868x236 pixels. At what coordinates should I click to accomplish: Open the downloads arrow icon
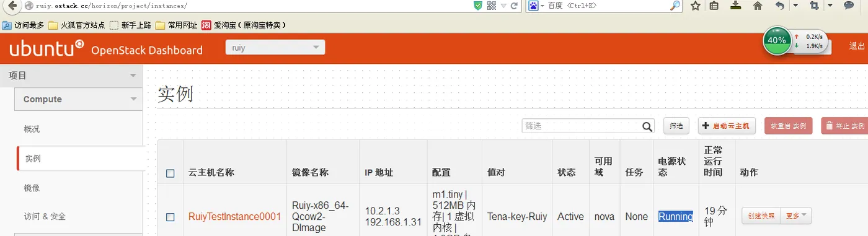pyautogui.click(x=735, y=6)
